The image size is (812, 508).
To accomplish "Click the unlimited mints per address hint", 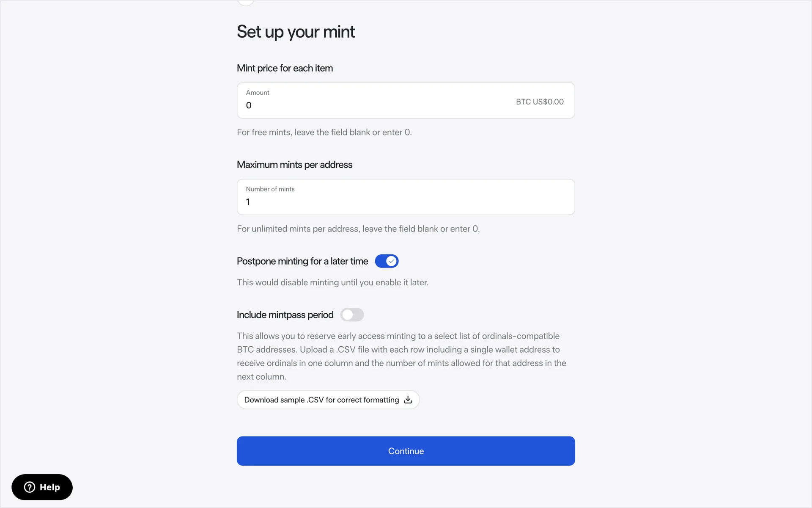I will [x=358, y=229].
